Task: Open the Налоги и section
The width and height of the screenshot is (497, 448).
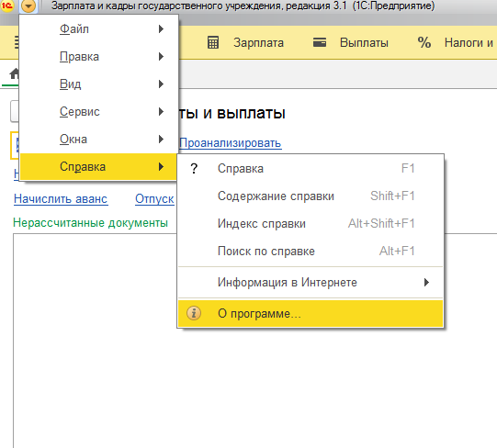Action: (469, 43)
